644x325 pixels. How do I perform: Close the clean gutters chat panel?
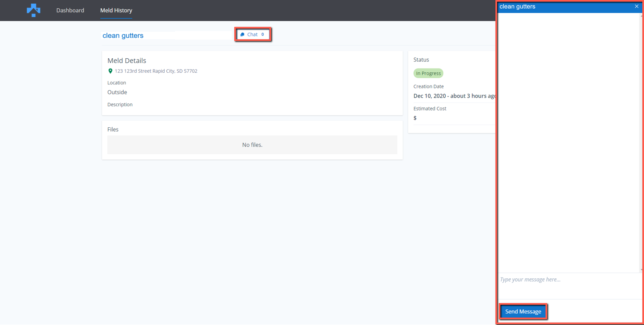pyautogui.click(x=637, y=6)
